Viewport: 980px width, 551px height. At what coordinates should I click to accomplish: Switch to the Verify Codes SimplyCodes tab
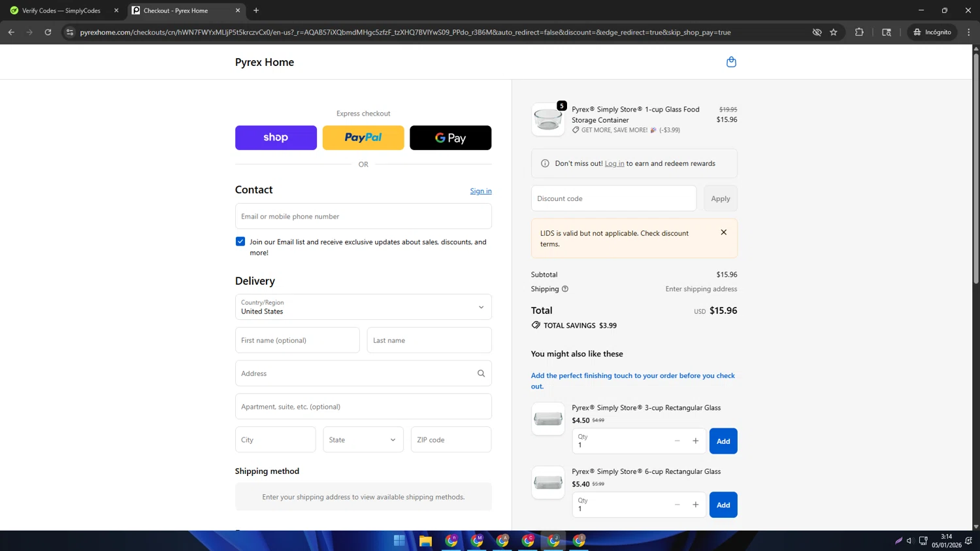click(x=61, y=10)
